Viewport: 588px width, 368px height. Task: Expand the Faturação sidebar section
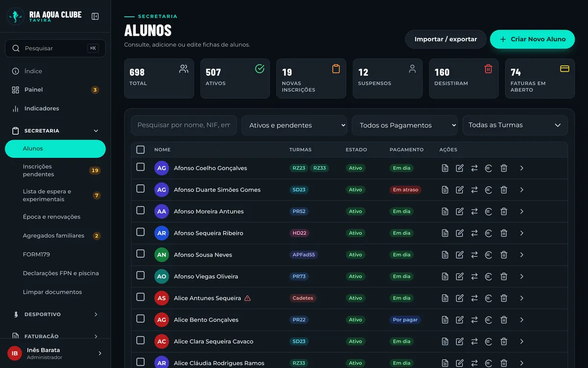pyautogui.click(x=55, y=337)
